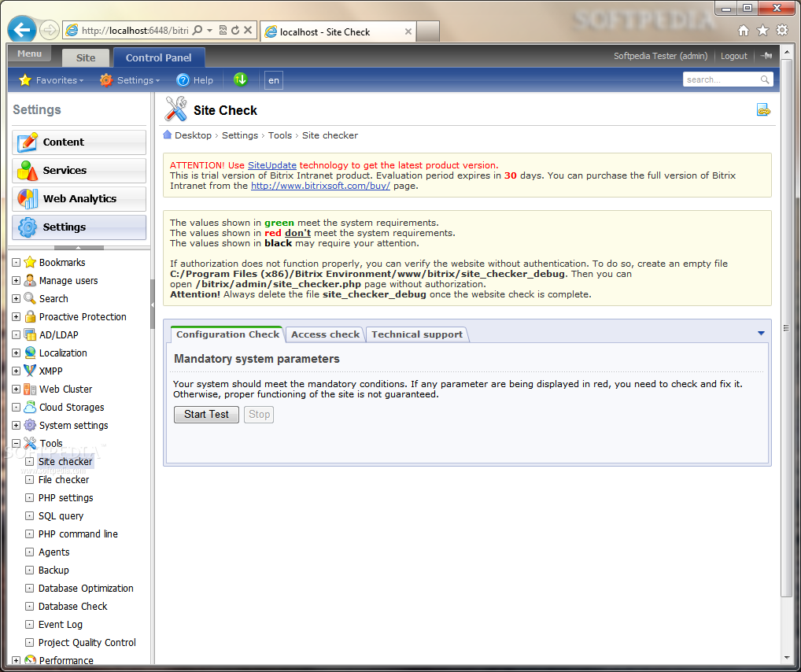801x672 pixels.
Task: Expand the Manage users tree node
Action: [x=16, y=281]
